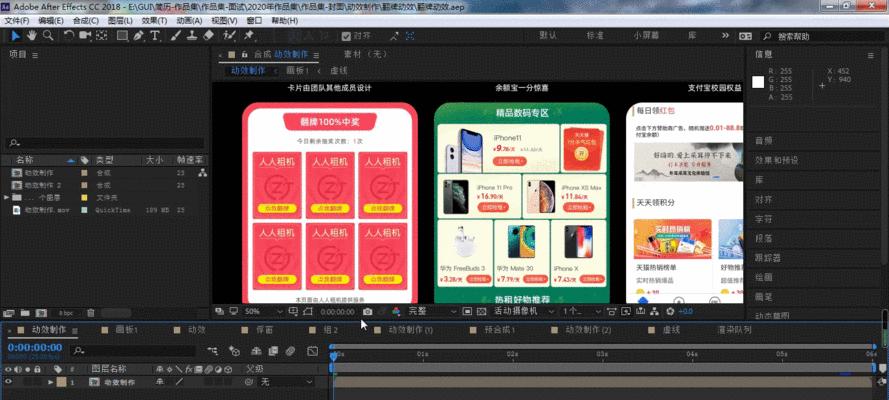Toggle the draft 3D switch in timeline
The height and width of the screenshot is (400, 889).
pyautogui.click(x=234, y=351)
